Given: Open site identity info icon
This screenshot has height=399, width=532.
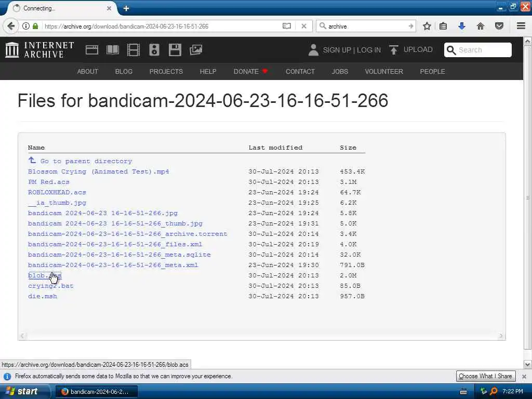Looking at the screenshot, I should pyautogui.click(x=26, y=26).
